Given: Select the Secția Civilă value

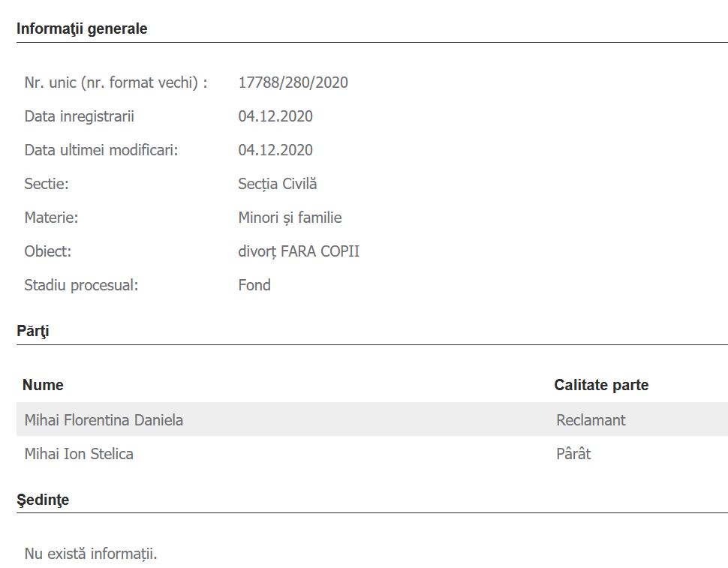Looking at the screenshot, I should (278, 184).
